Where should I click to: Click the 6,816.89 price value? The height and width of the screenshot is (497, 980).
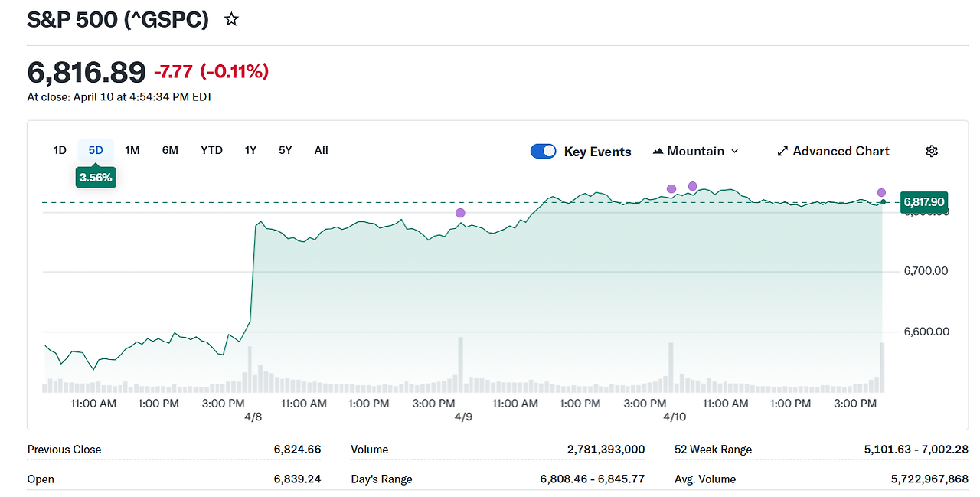pyautogui.click(x=87, y=73)
